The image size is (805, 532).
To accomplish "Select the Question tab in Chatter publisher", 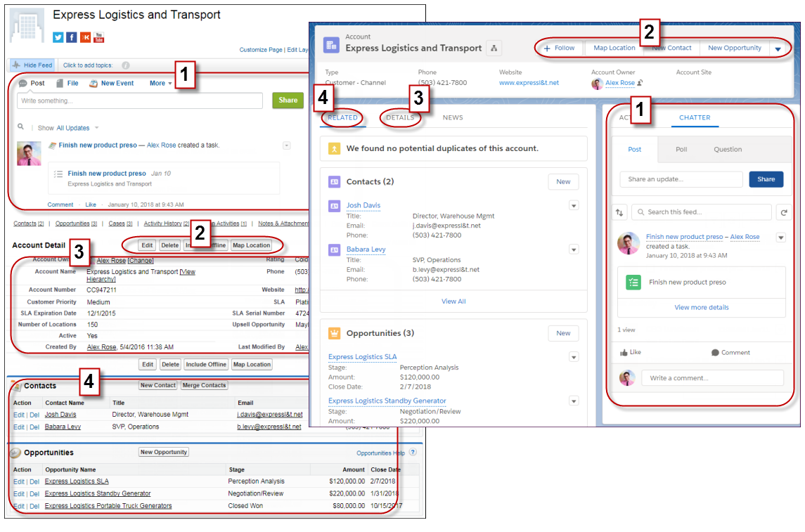I will click(x=728, y=149).
